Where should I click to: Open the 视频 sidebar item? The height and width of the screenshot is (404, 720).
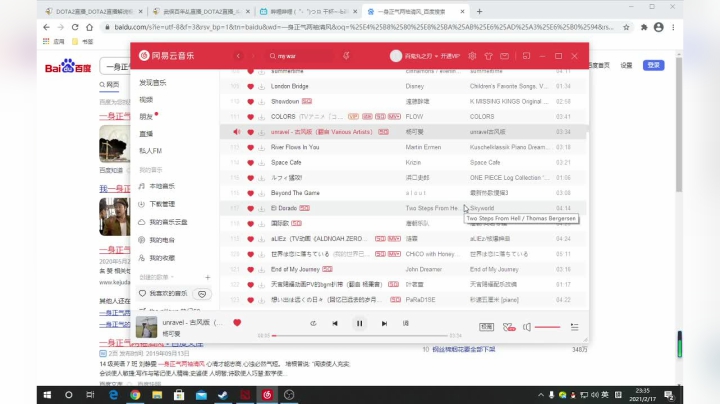[146, 100]
